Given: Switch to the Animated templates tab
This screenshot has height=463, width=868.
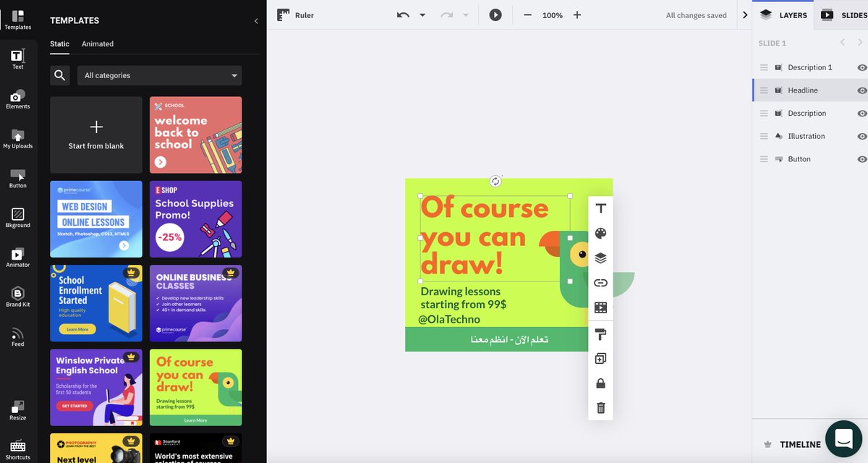Looking at the screenshot, I should pos(98,44).
